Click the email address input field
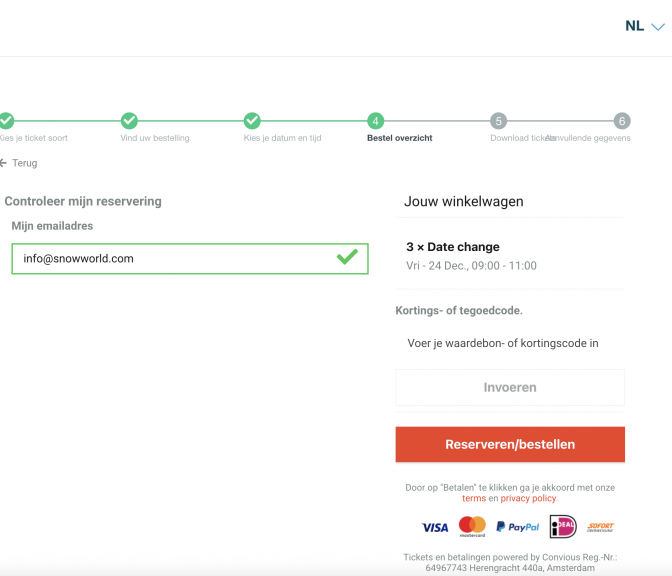The image size is (672, 576). click(x=190, y=259)
